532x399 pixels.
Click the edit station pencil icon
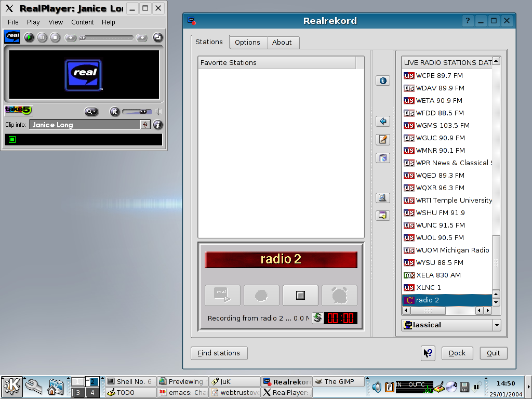click(x=383, y=139)
